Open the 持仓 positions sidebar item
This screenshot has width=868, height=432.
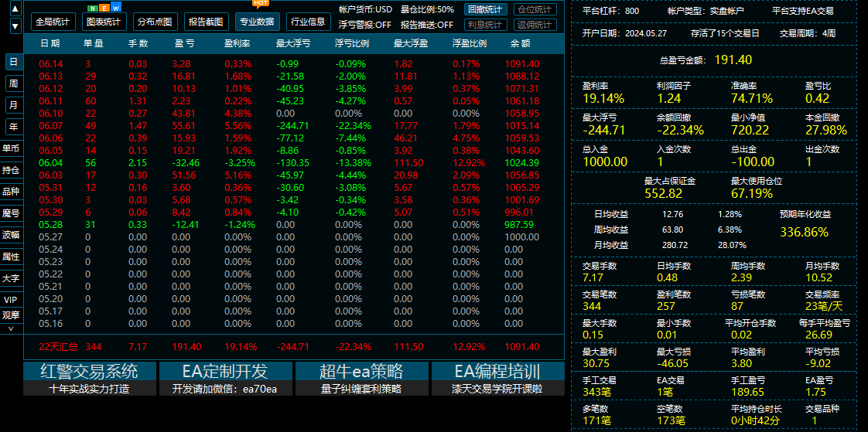point(11,170)
